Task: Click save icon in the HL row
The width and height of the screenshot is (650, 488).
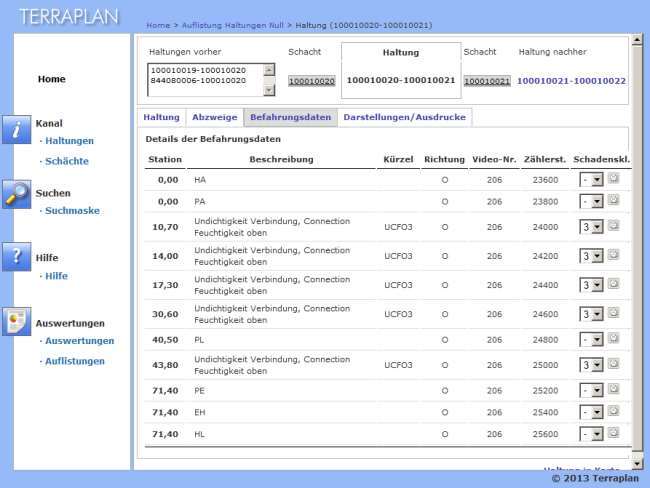Action: (x=614, y=432)
